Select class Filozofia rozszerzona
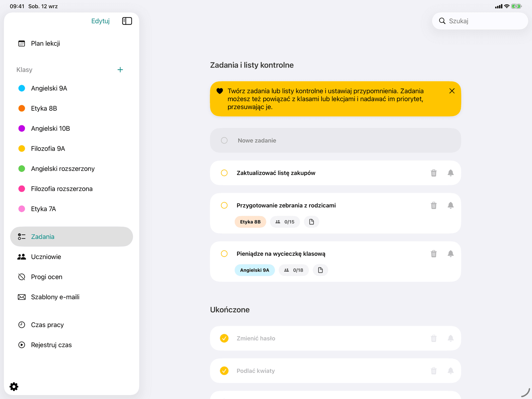The image size is (532, 399). click(71, 189)
